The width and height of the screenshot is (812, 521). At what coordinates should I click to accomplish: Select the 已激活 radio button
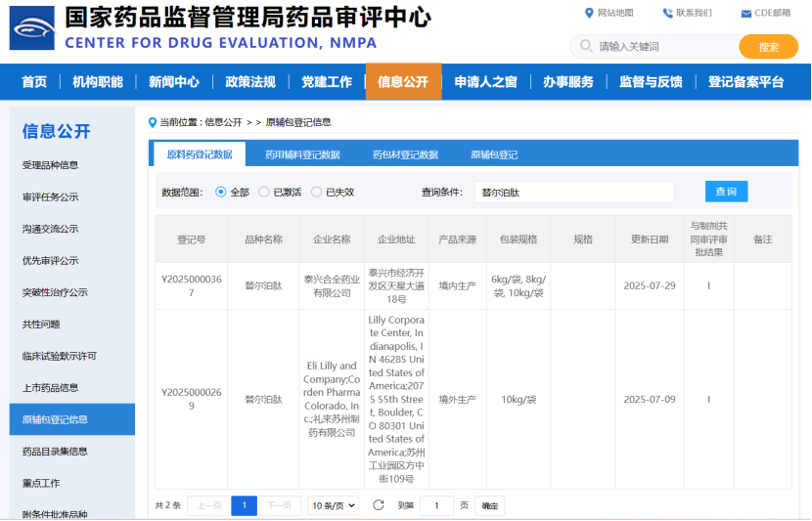pyautogui.click(x=264, y=193)
